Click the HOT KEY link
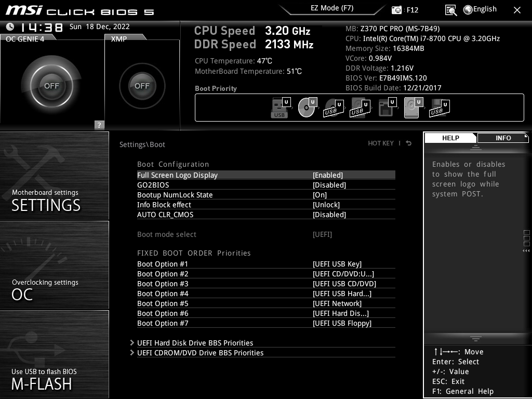532x399 pixels. point(381,143)
